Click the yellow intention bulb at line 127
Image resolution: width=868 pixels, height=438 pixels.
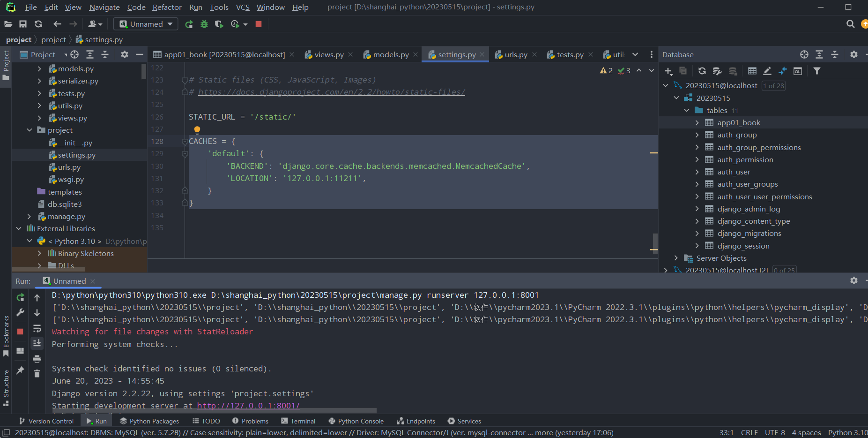[x=197, y=129]
